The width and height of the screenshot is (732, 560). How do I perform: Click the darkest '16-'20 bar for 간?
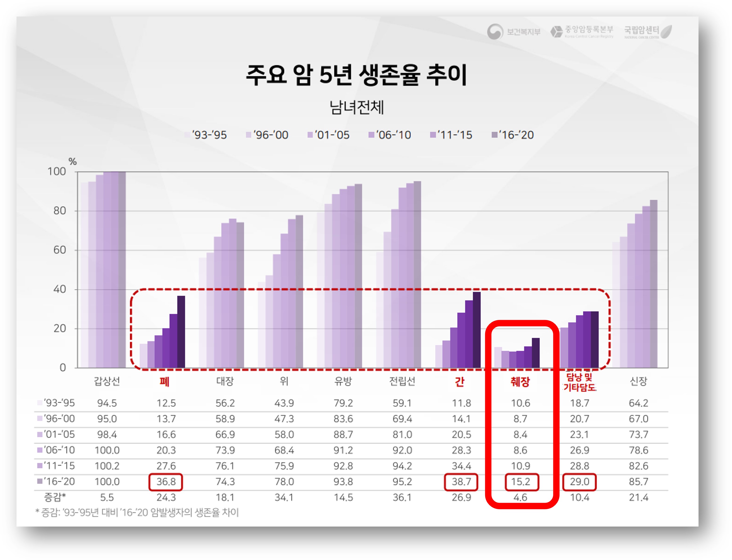click(477, 330)
